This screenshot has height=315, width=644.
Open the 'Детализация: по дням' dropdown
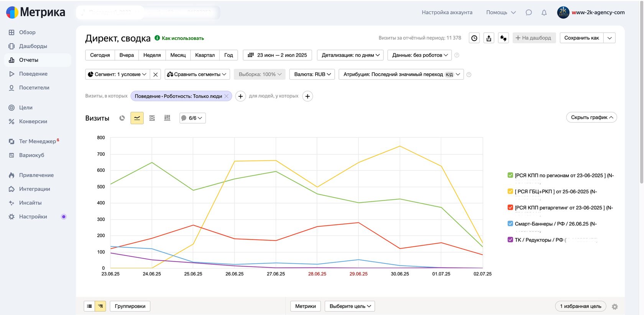tap(350, 55)
